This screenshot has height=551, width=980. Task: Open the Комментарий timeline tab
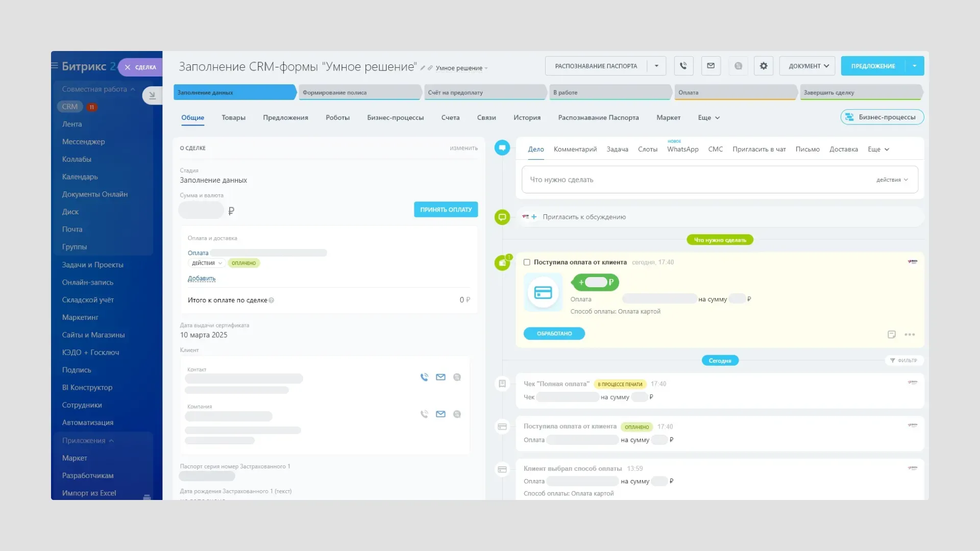pos(575,149)
